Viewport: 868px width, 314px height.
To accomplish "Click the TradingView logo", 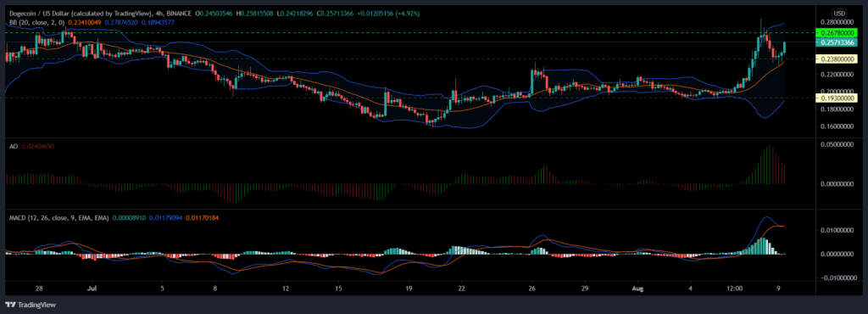I will coord(31,306).
